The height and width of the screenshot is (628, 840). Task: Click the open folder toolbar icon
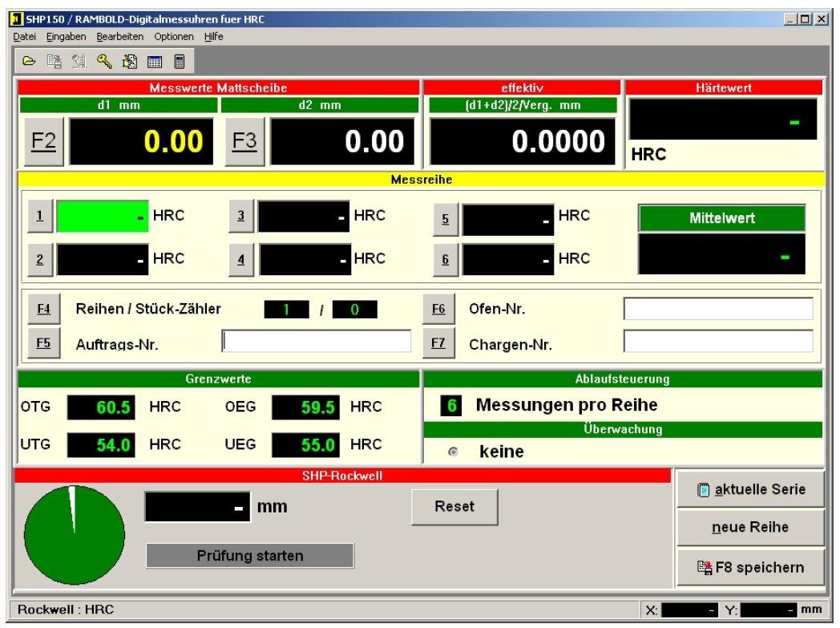click(28, 60)
